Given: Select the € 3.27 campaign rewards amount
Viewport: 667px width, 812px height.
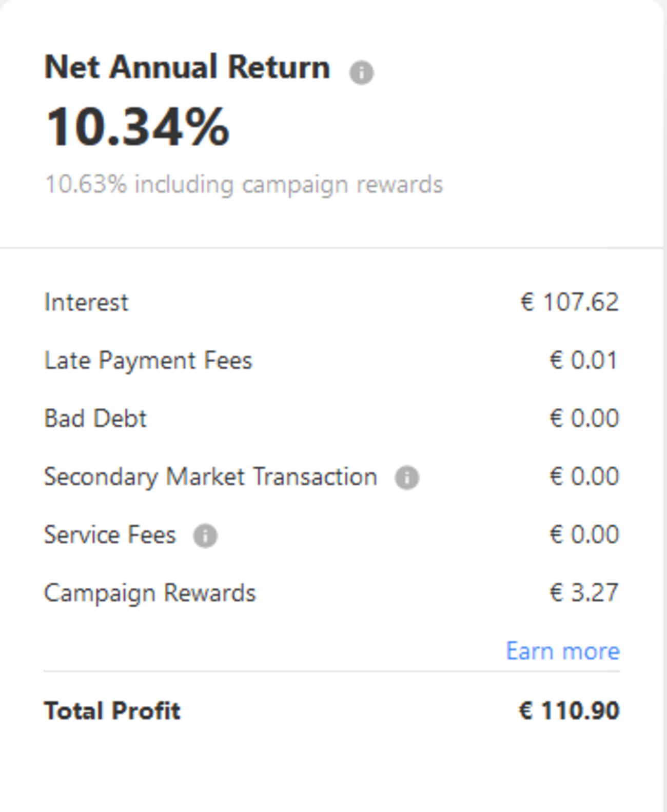Looking at the screenshot, I should [x=584, y=592].
